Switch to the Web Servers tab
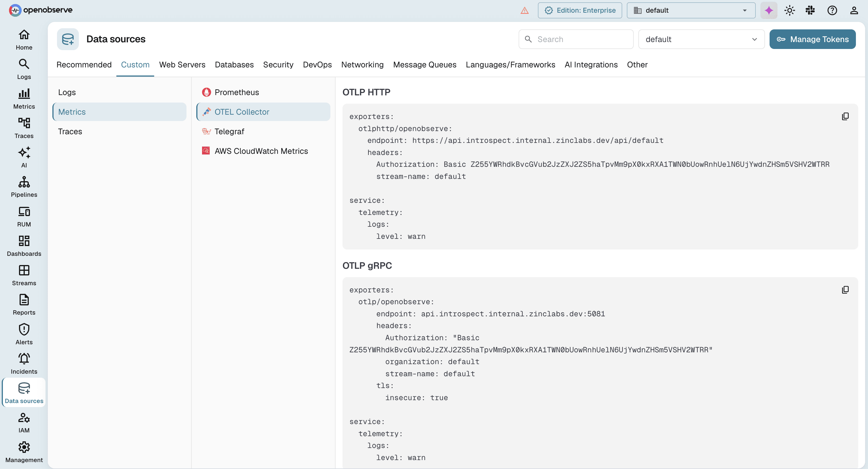868x469 pixels. [x=182, y=65]
